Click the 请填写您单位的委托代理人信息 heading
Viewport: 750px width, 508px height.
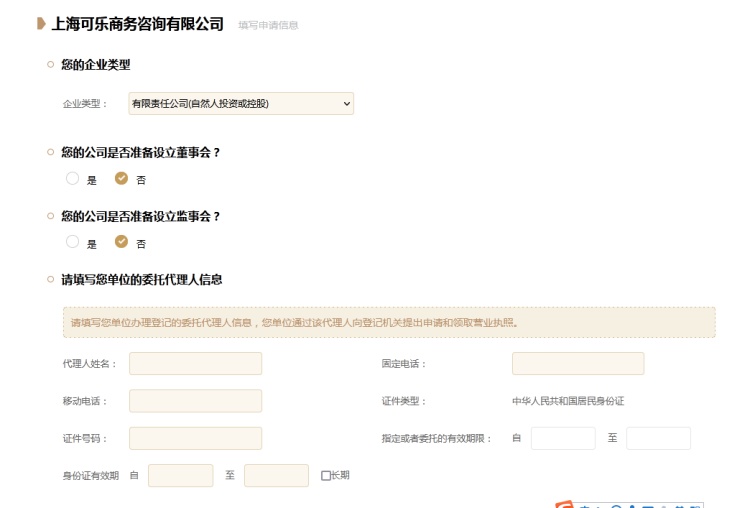[x=142, y=280]
